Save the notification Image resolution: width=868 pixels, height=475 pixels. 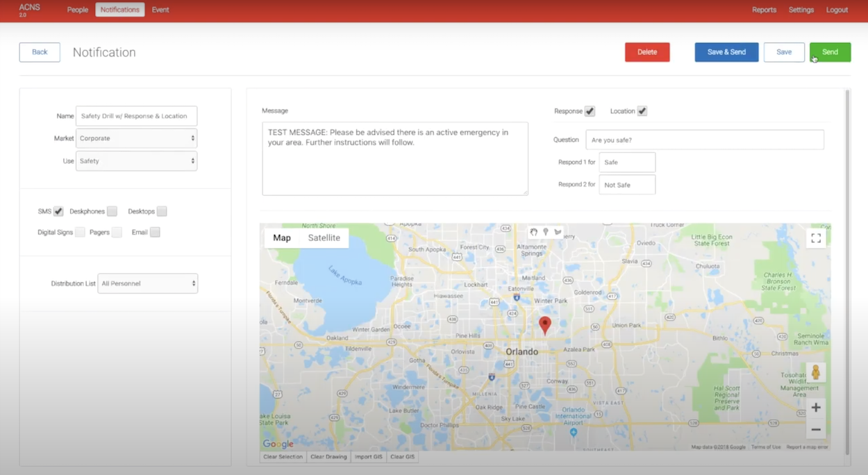tap(784, 52)
